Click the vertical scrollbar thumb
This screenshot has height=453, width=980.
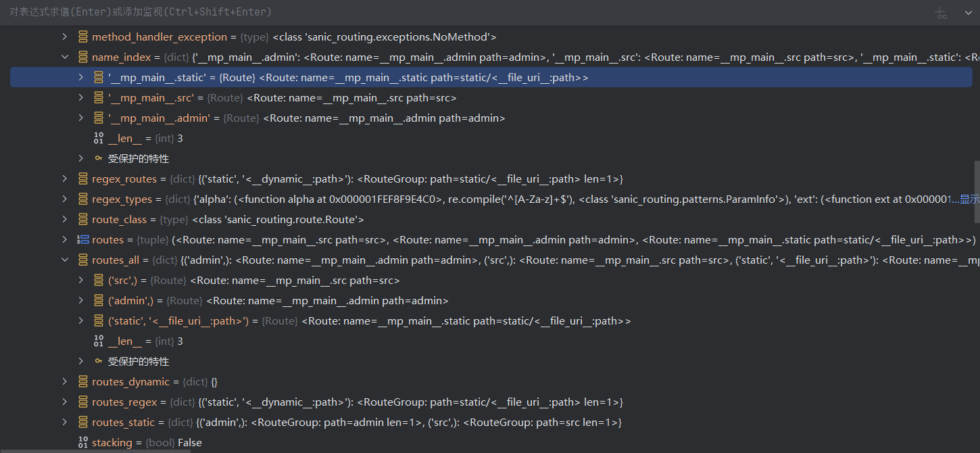(x=977, y=193)
